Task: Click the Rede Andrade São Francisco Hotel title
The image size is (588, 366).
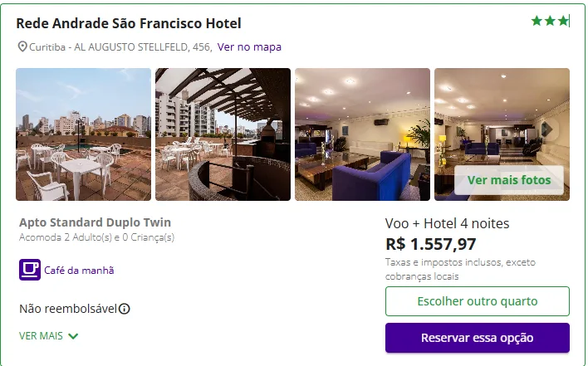Action: [x=129, y=23]
